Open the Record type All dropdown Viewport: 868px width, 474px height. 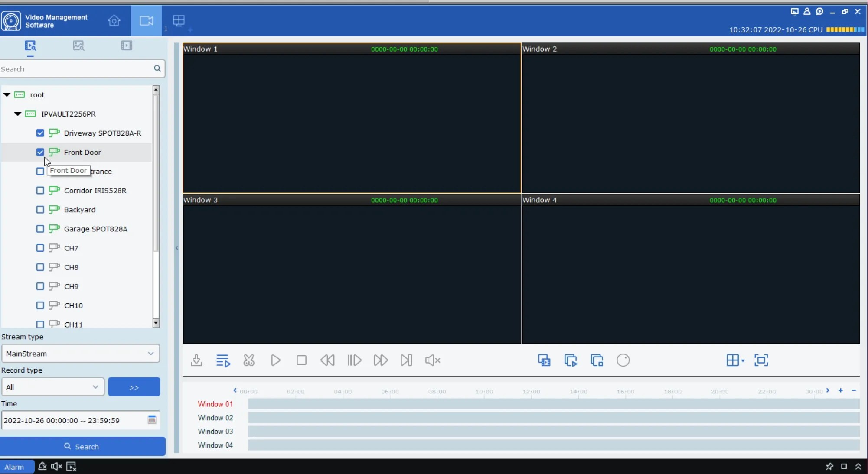pyautogui.click(x=53, y=387)
